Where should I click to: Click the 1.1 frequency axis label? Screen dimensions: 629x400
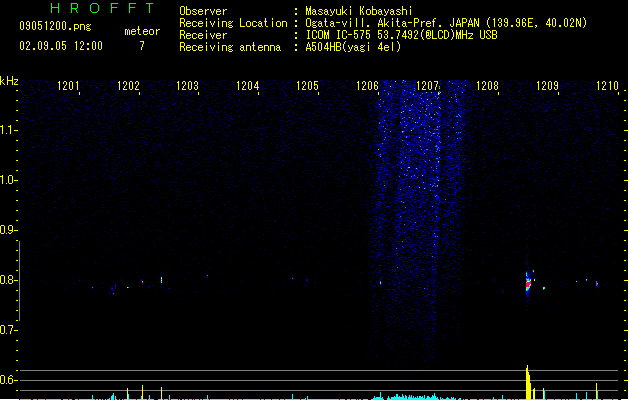point(8,130)
